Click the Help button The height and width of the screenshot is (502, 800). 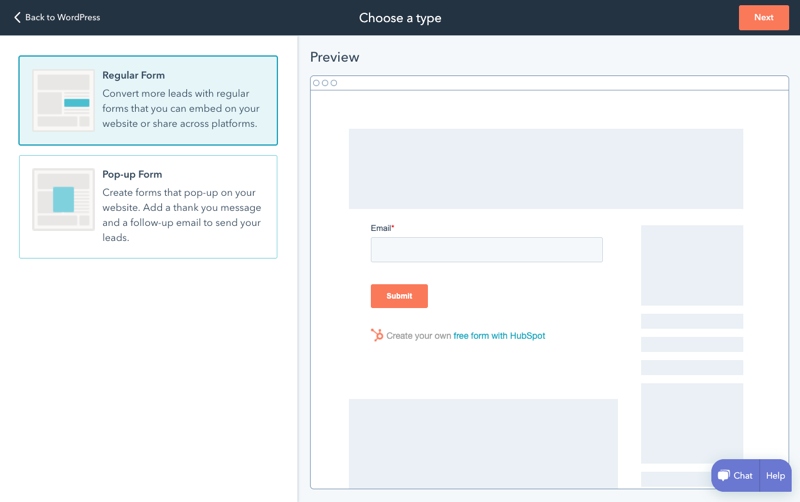pos(775,475)
